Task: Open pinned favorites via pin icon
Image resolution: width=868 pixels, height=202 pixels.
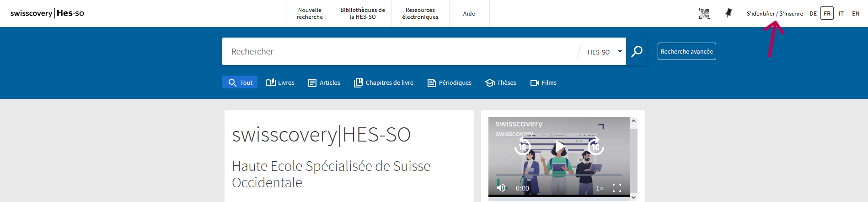Action: point(729,13)
